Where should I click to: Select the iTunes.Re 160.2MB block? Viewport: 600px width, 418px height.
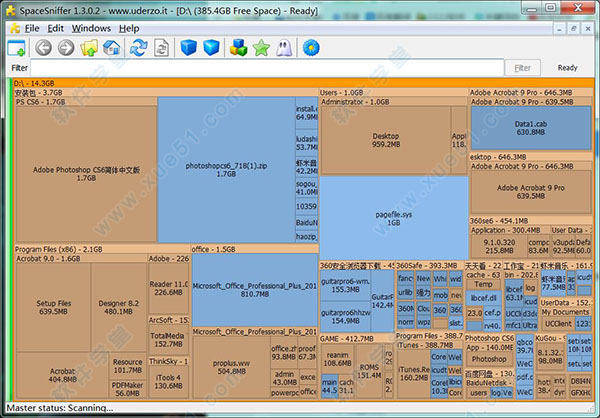[x=413, y=374]
